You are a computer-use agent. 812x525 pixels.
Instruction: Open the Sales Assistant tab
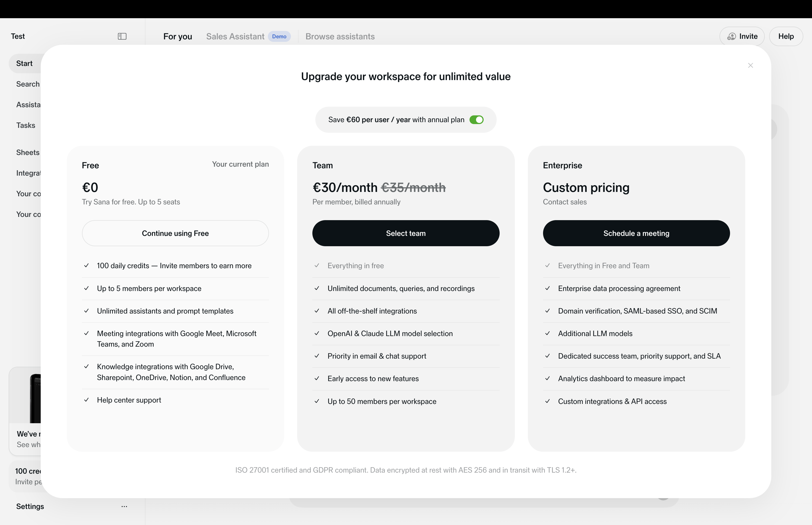pyautogui.click(x=235, y=36)
